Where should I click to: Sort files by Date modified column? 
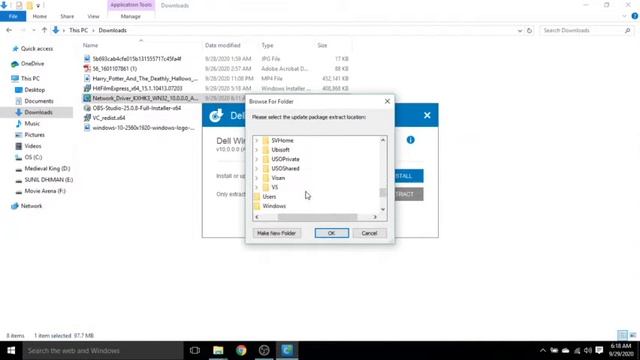coord(222,45)
